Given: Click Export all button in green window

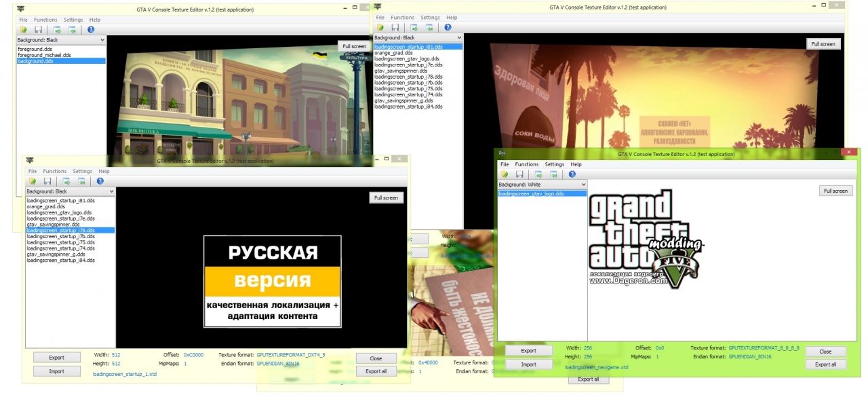Looking at the screenshot, I should 826,364.
